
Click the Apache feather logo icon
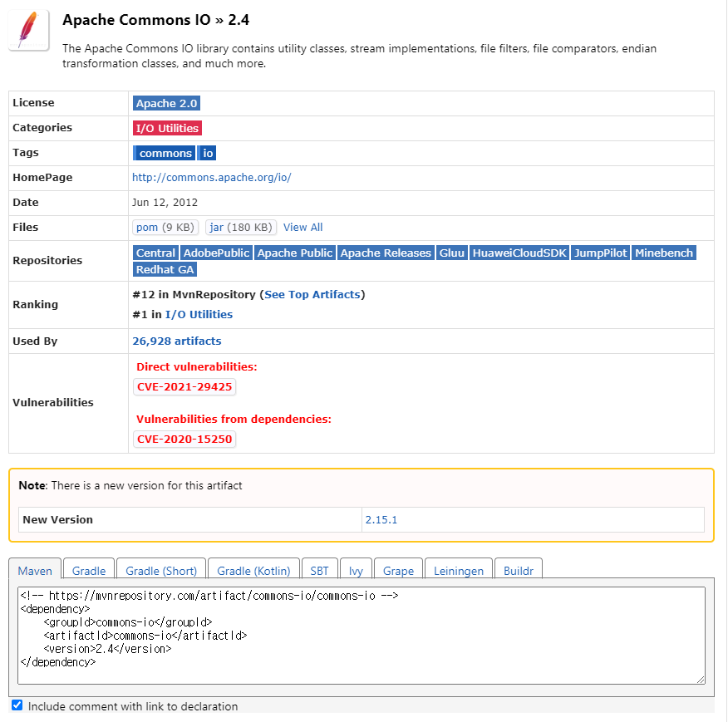click(29, 30)
